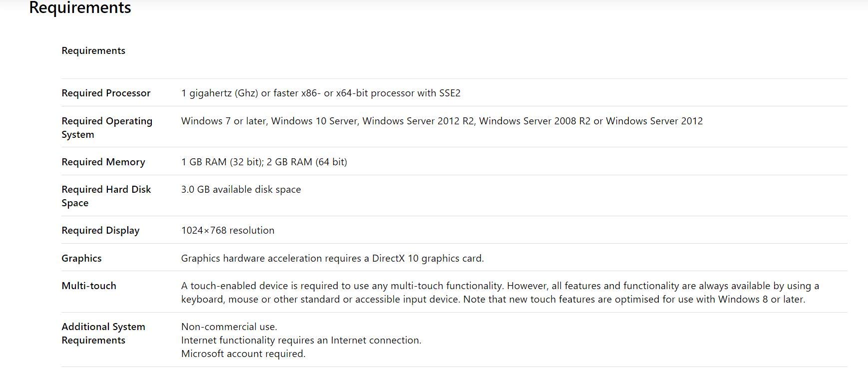Click the Required Operating System label
This screenshot has width=868, height=372.
coord(107,127)
